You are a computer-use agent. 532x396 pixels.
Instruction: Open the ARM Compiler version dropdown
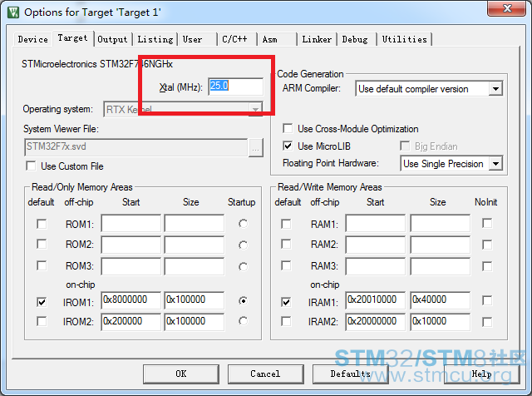[495, 89]
